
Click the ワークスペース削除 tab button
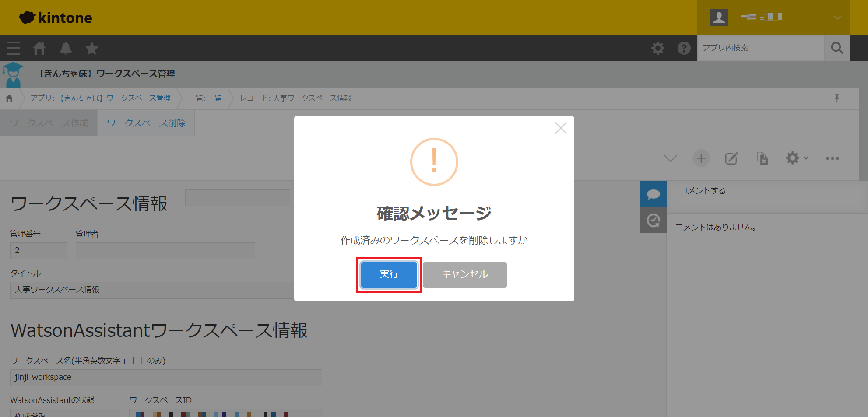pos(146,123)
